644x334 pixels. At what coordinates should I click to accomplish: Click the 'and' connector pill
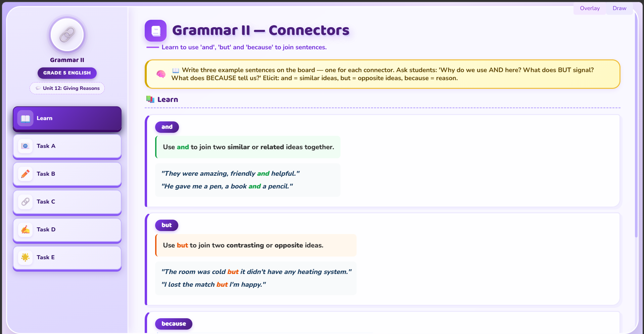(x=167, y=127)
